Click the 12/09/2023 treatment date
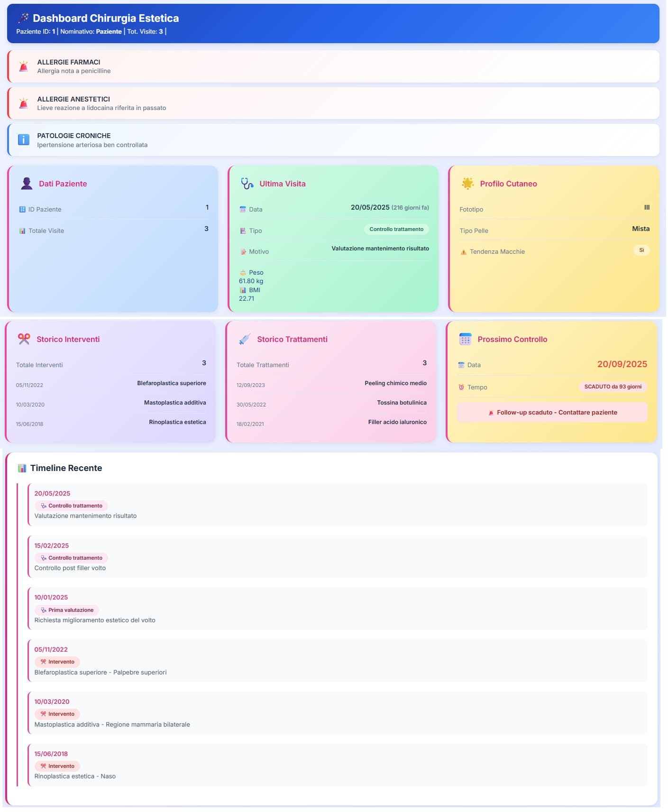 pos(251,385)
